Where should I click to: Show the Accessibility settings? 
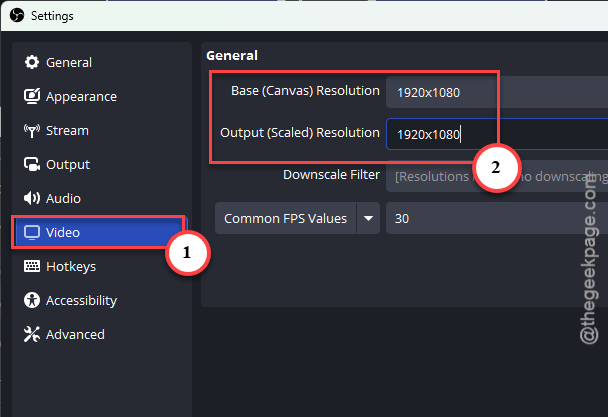[102, 300]
